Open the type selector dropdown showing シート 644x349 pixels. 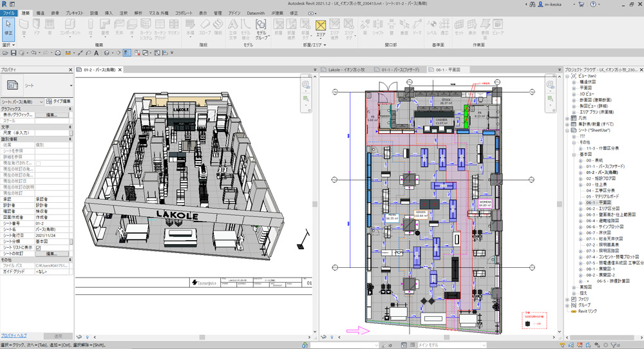[71, 86]
